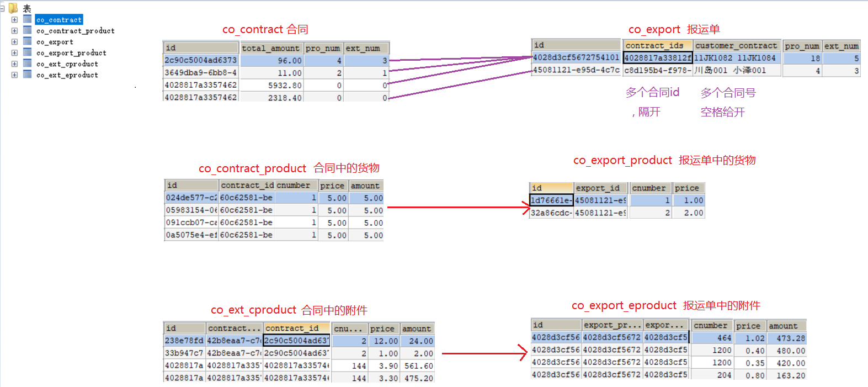Click the table icon next to co_export
Viewport: 868px width, 387px height.
pos(27,41)
